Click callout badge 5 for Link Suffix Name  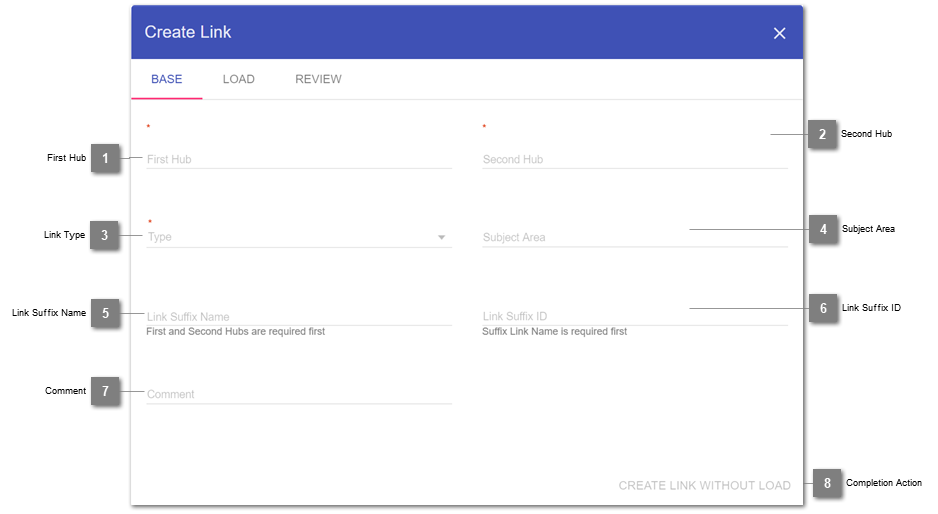105,313
